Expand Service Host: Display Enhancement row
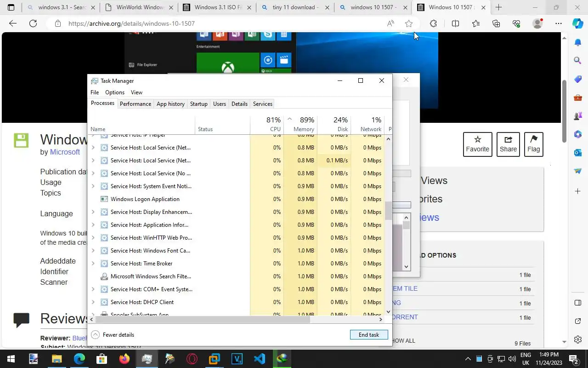 coord(93,212)
